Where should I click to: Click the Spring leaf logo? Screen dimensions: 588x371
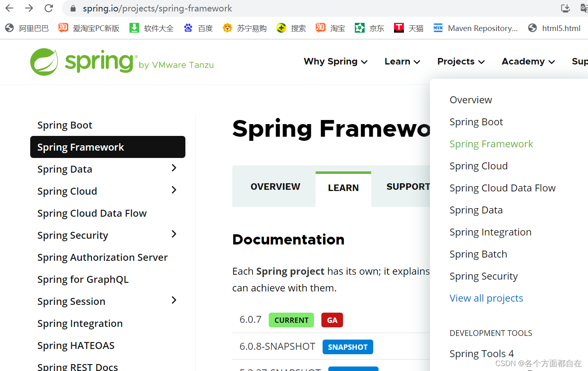point(44,62)
